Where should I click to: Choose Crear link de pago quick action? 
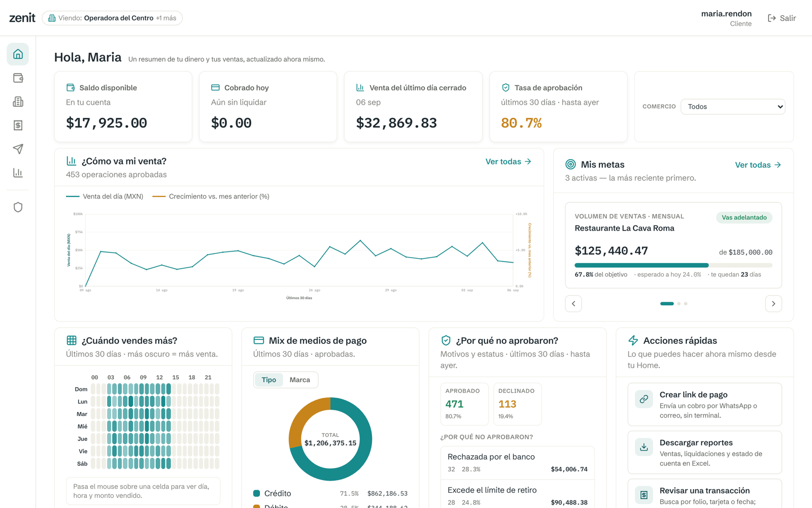point(704,404)
